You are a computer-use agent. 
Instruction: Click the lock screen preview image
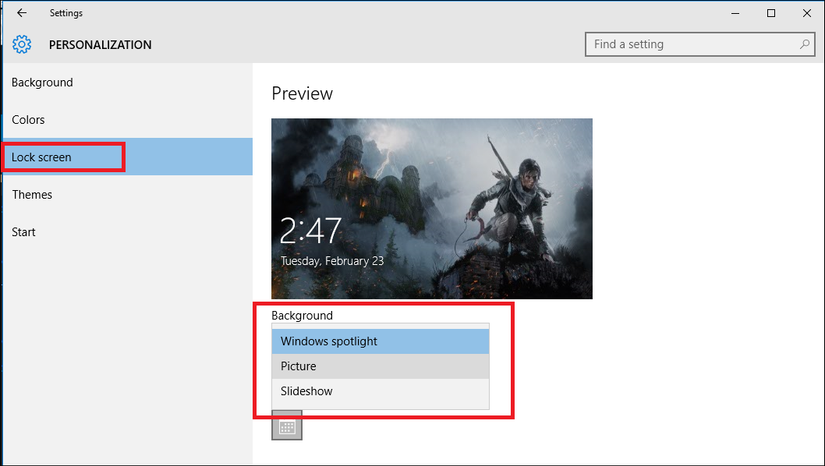pyautogui.click(x=432, y=208)
